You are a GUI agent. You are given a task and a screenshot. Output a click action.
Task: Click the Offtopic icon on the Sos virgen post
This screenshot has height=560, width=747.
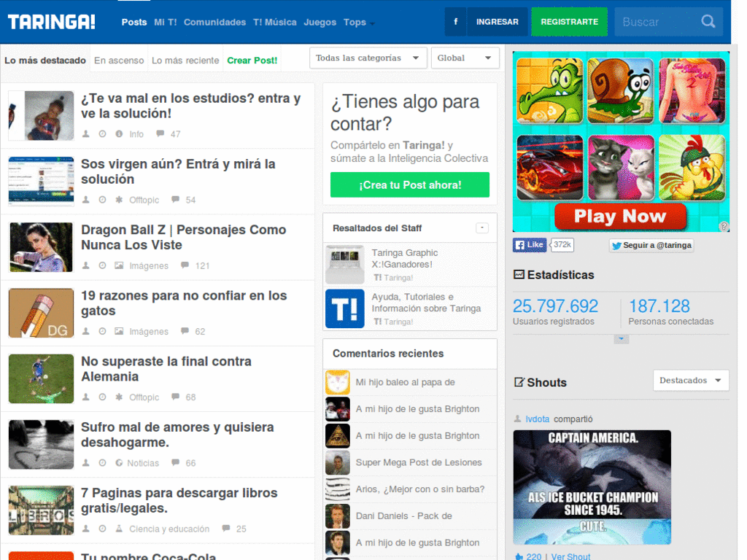pos(119,200)
